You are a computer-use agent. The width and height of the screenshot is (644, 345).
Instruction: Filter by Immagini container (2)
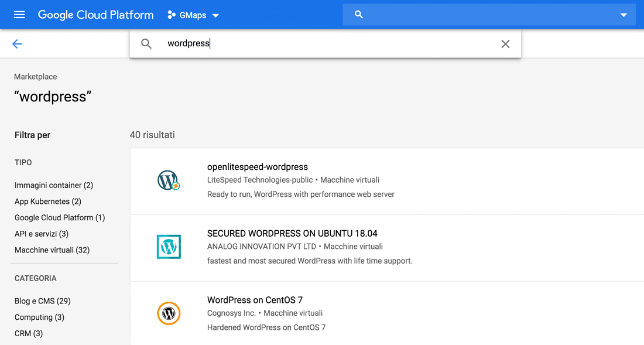(x=54, y=185)
